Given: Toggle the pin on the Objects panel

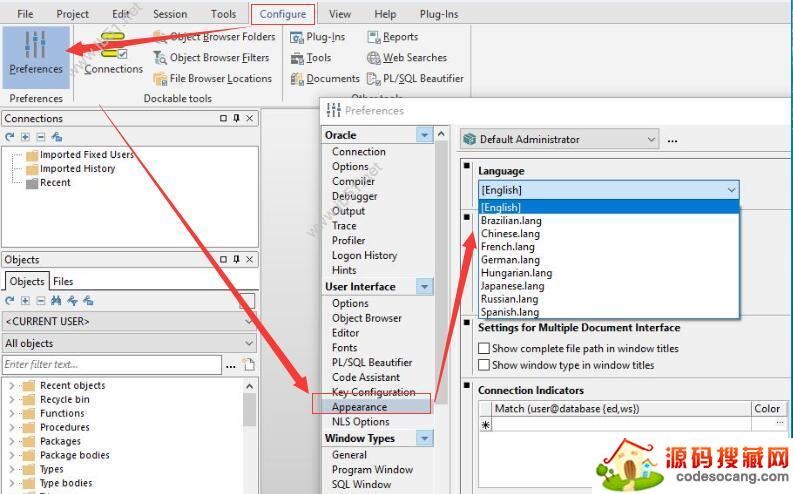Looking at the screenshot, I should [236, 259].
